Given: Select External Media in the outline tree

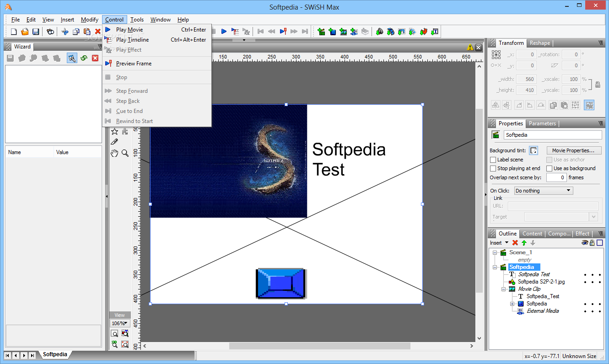Looking at the screenshot, I should (x=543, y=311).
